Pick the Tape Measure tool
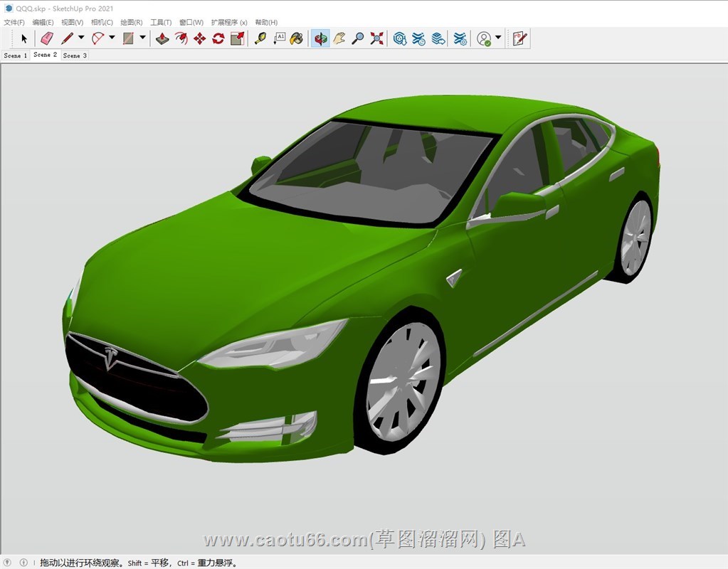The height and width of the screenshot is (569, 728). pos(260,38)
